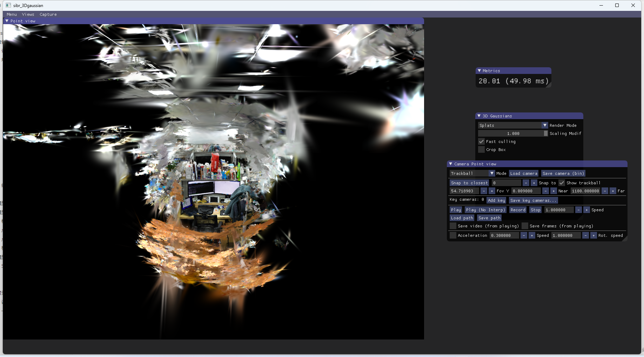Image resolution: width=644 pixels, height=357 pixels.
Task: Click Save camera (bin)
Action: pos(563,173)
